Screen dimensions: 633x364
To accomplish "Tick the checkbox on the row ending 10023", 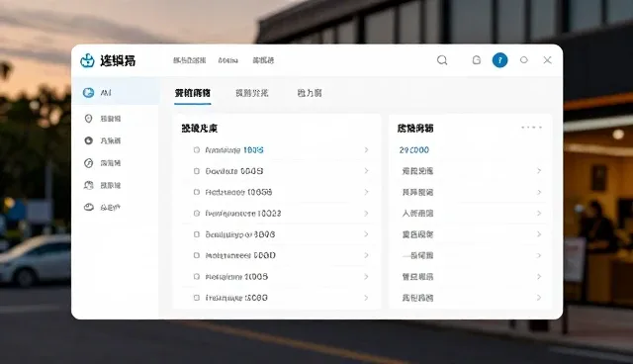I will pos(197,213).
